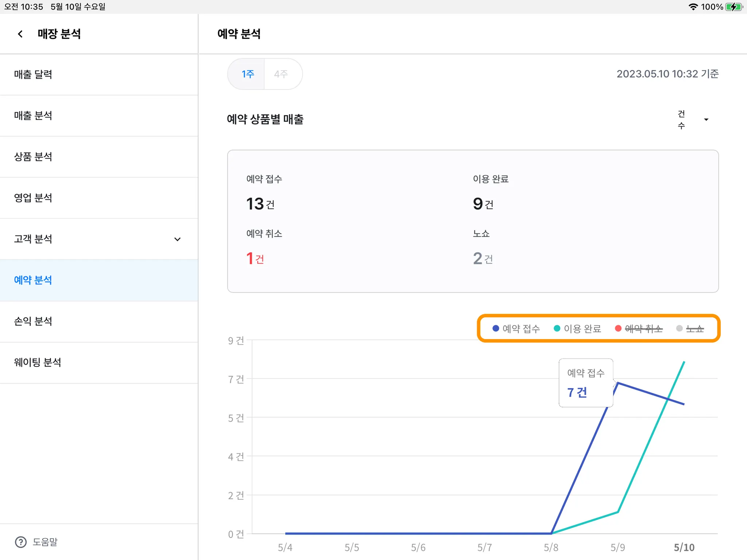The height and width of the screenshot is (560, 747).
Task: Navigate to 웨이팅 분석
Action: pyautogui.click(x=37, y=362)
